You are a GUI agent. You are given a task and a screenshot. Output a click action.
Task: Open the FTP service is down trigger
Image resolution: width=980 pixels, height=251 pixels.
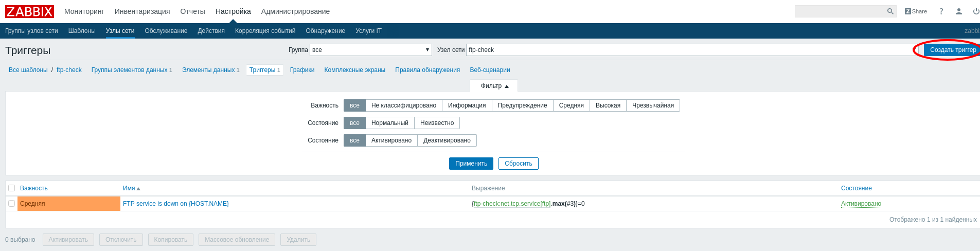tap(175, 204)
